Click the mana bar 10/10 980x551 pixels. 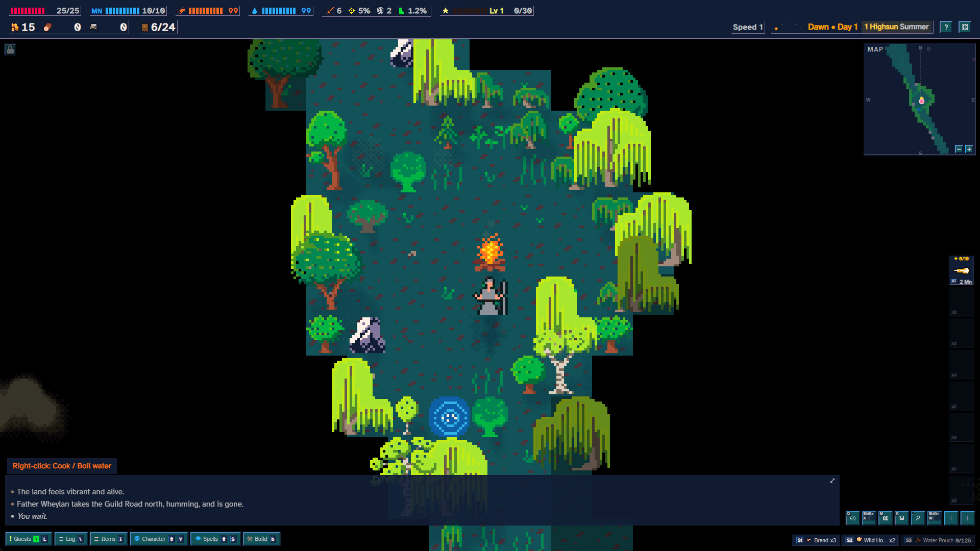[x=128, y=11]
